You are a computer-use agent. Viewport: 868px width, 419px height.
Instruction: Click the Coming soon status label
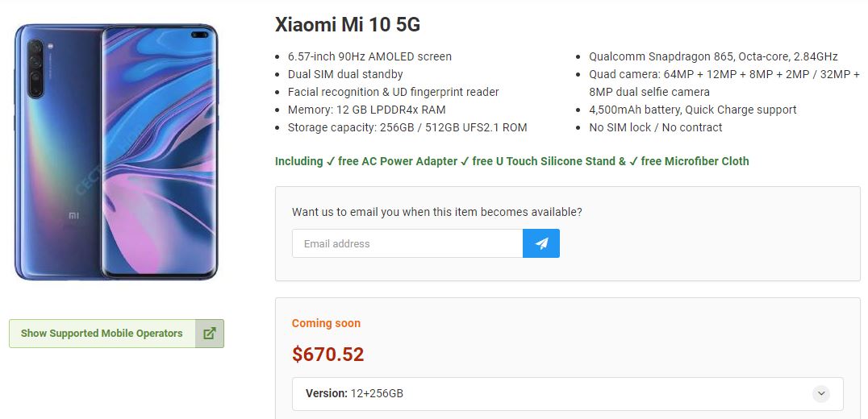pyautogui.click(x=326, y=323)
